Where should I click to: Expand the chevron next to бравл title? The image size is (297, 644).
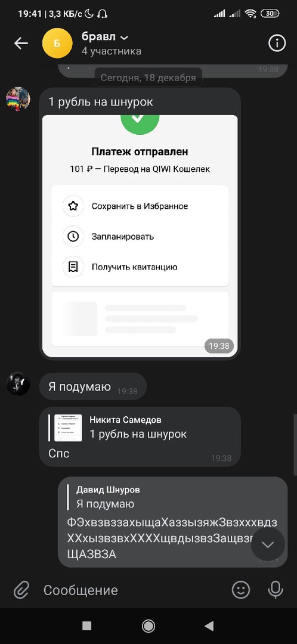pos(124,38)
